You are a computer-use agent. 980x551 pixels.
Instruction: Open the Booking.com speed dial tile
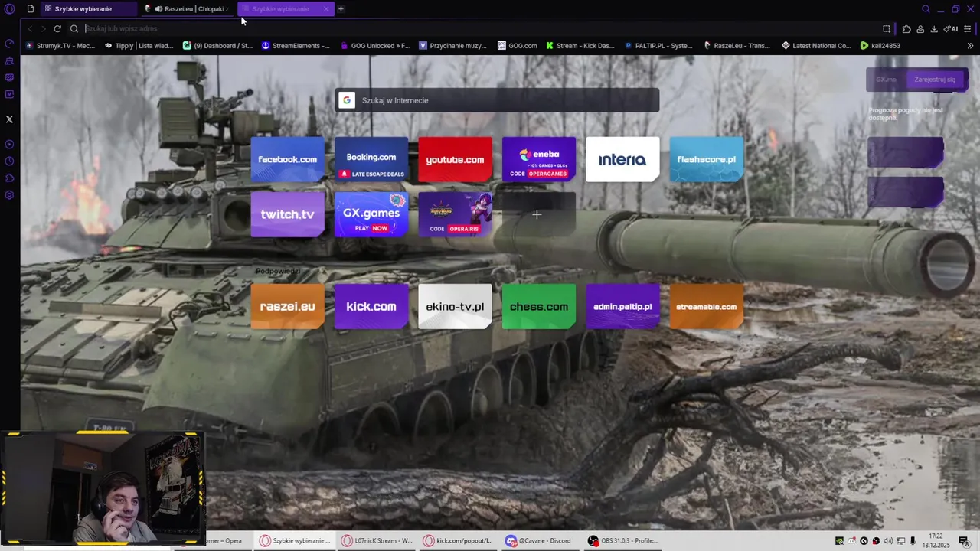(x=371, y=159)
